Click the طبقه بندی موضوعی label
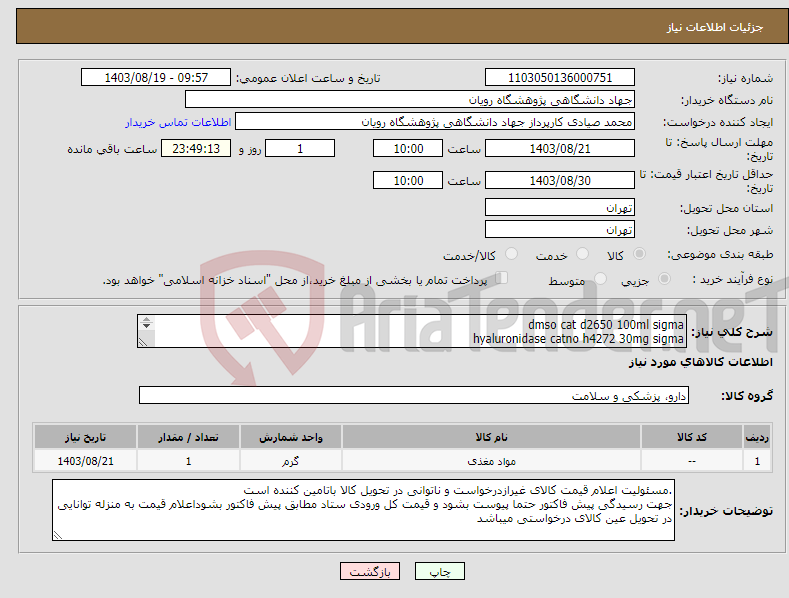789x598 pixels. click(x=720, y=255)
